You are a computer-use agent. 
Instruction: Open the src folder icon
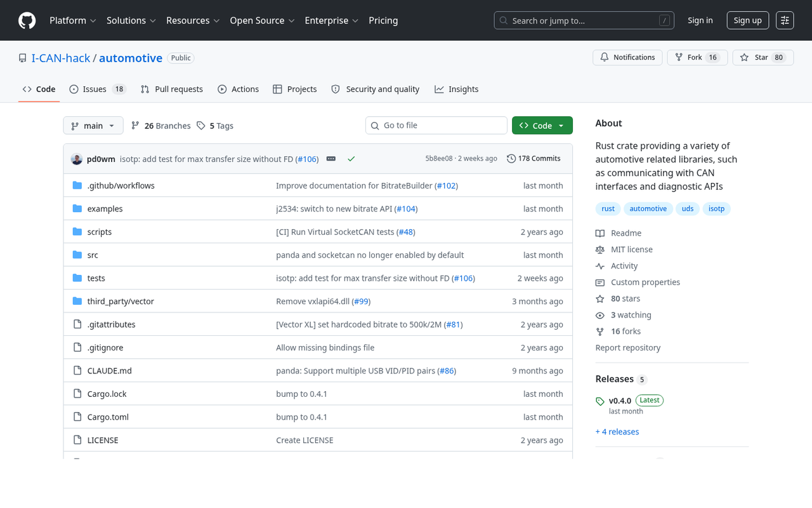[x=77, y=255]
